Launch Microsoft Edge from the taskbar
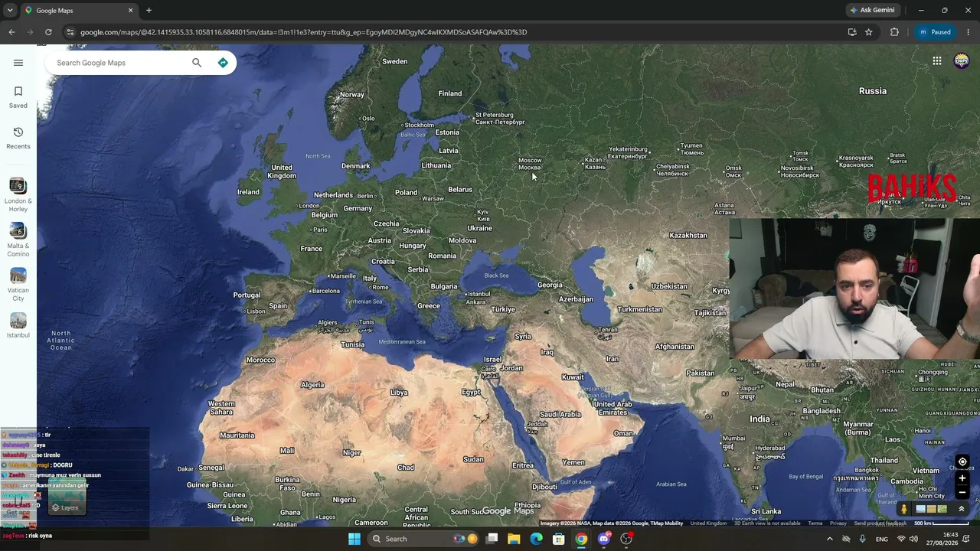980x551 pixels. [x=537, y=539]
